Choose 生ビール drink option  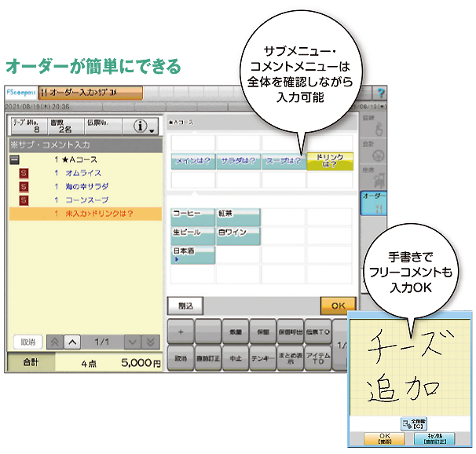click(193, 236)
